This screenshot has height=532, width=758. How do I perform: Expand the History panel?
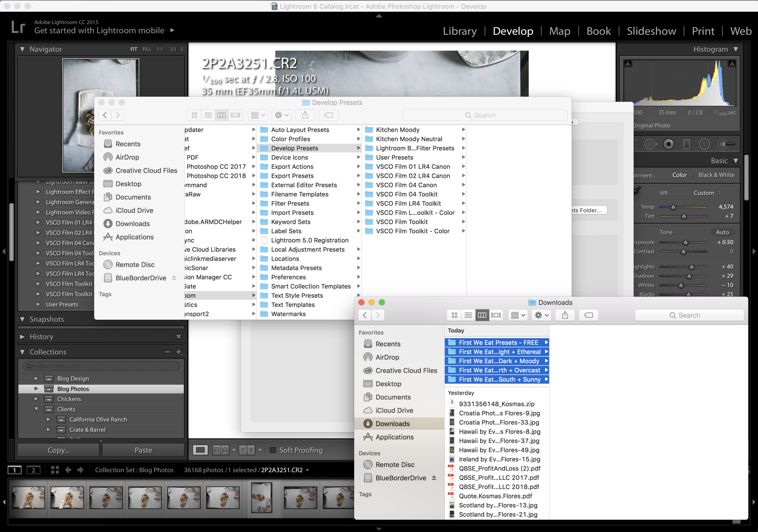coord(22,336)
